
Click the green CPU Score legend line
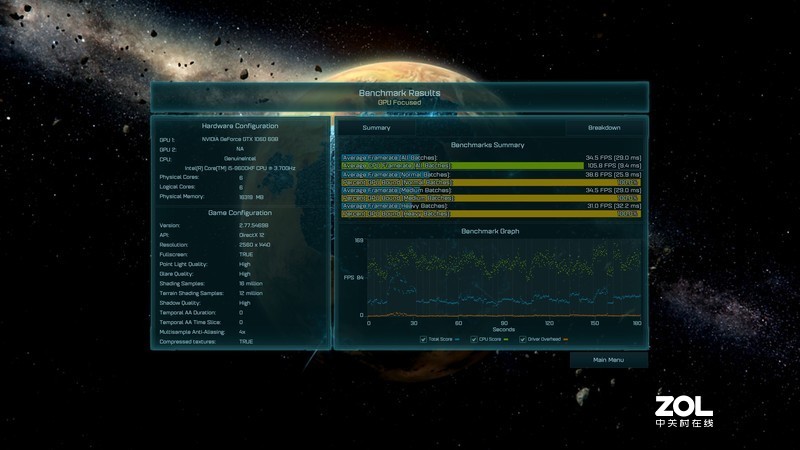pos(507,340)
